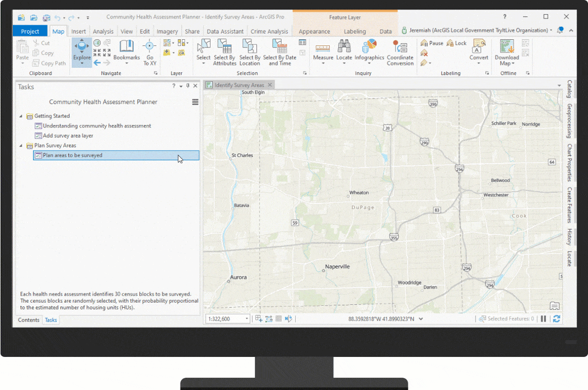Viewport: 588px width, 390px height.
Task: Open Coordinate Conversion
Action: (x=400, y=52)
